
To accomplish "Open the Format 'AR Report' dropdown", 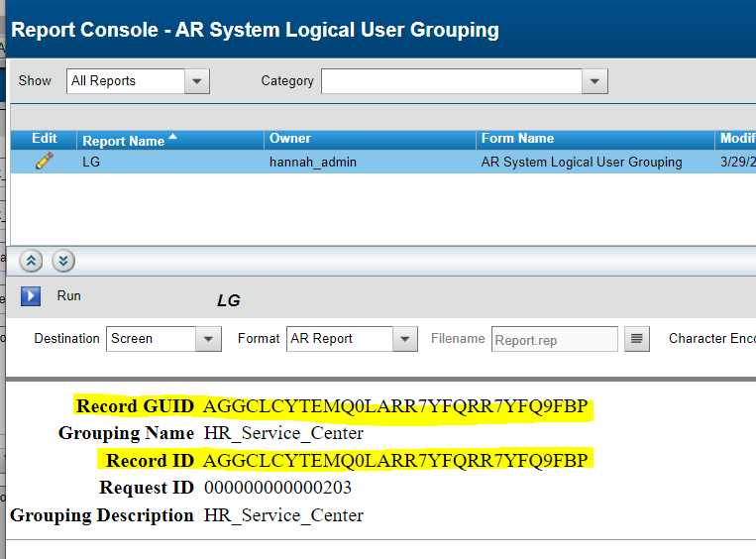I will pos(404,339).
